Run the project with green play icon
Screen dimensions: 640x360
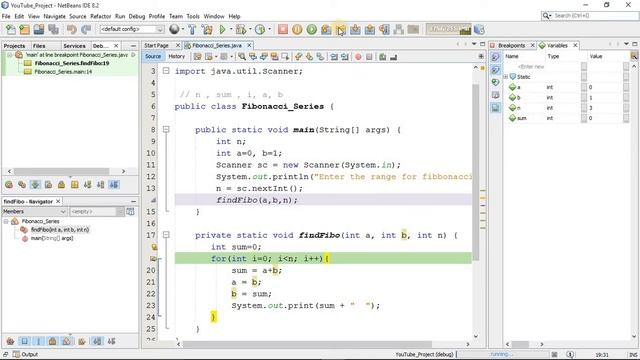click(222, 29)
